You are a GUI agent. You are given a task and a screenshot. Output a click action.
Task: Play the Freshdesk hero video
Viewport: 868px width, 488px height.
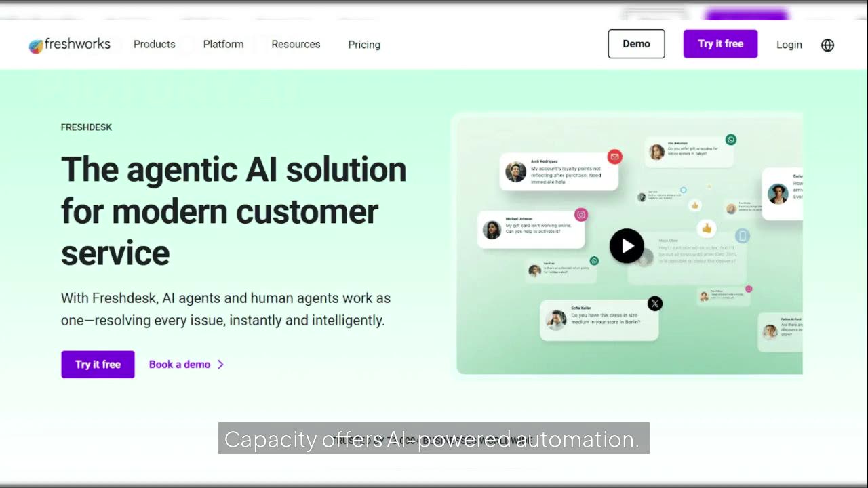coord(627,246)
